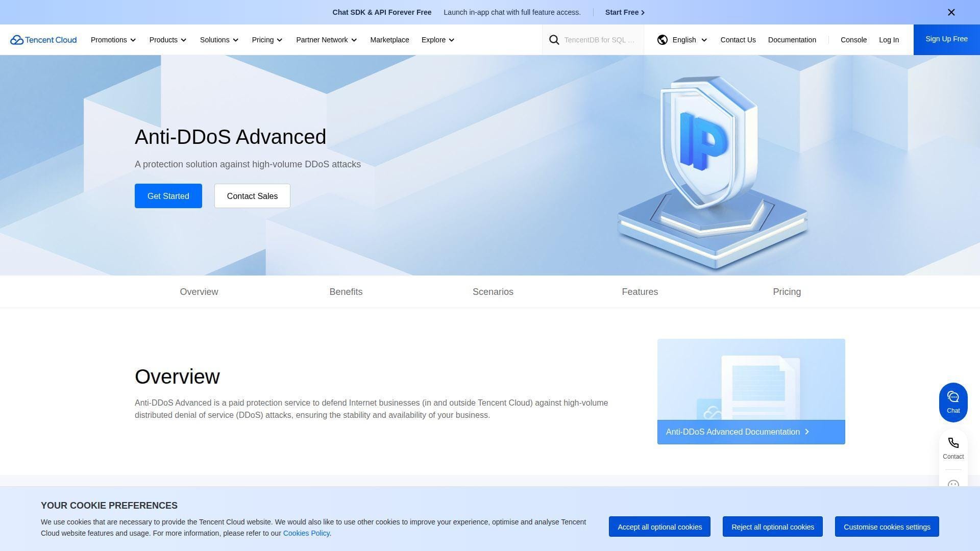Click the Start Free arrow link
Viewport: 980px width, 551px height.
625,12
